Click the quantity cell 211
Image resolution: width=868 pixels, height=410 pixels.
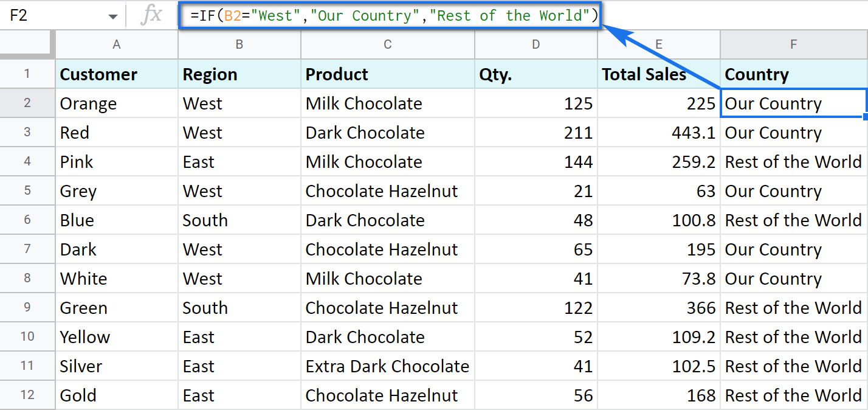pyautogui.click(x=536, y=133)
